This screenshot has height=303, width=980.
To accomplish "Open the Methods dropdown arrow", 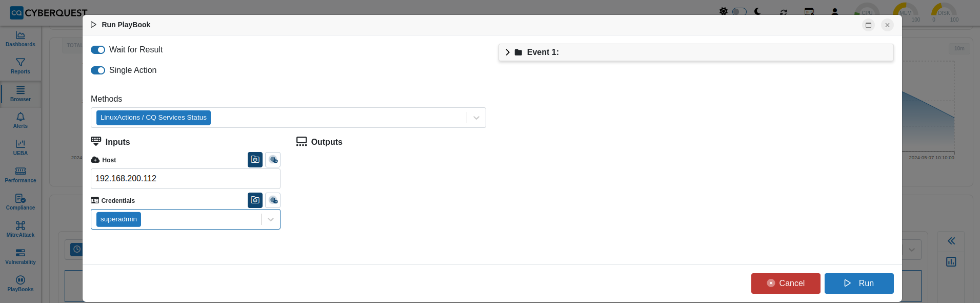I will pos(476,118).
